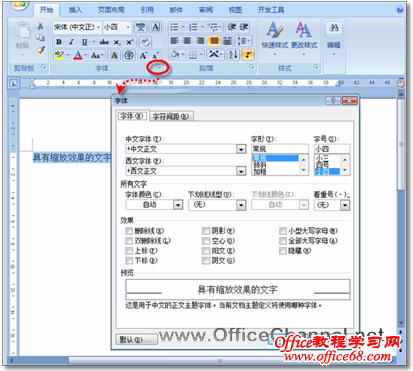Select the Format Painter brush icon

[x=41, y=50]
